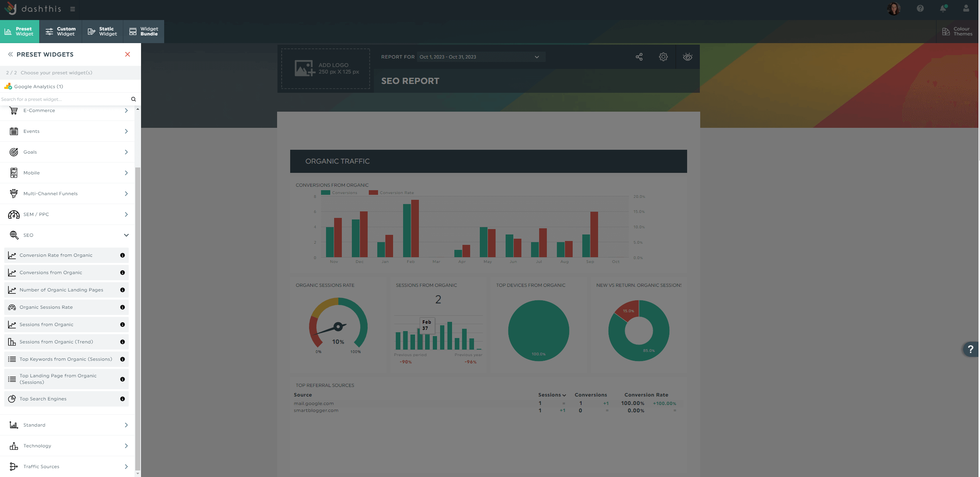Image resolution: width=980 pixels, height=477 pixels.
Task: Show info for Conversion Rate from Organic
Action: 123,255
